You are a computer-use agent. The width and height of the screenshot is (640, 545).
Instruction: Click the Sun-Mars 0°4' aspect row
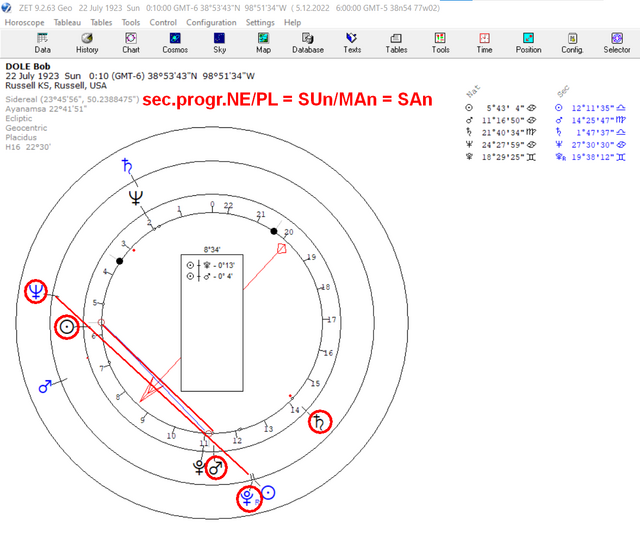(x=210, y=276)
